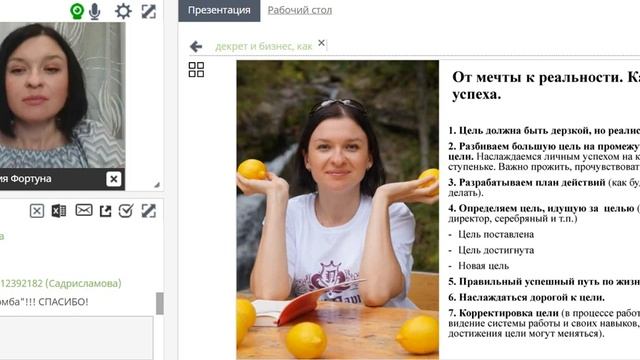Go back with the left arrow icon
The width and height of the screenshot is (640, 360).
coord(196,47)
